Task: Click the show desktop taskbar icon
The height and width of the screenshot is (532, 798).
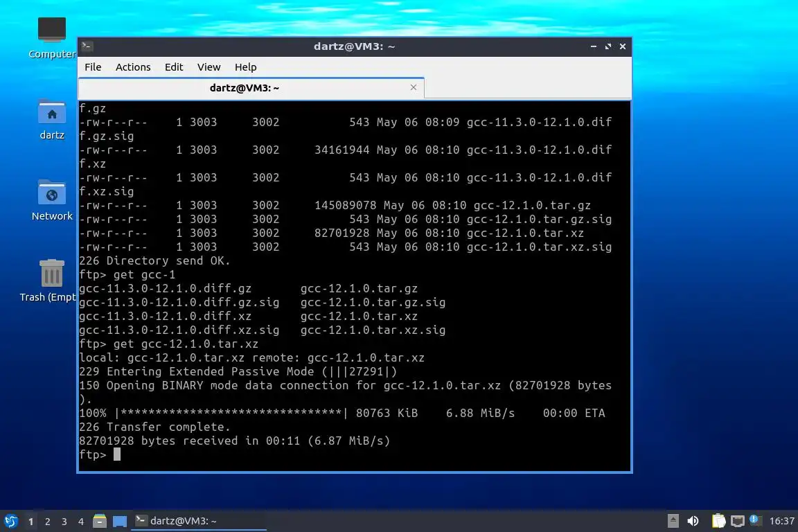Action: pos(120,521)
